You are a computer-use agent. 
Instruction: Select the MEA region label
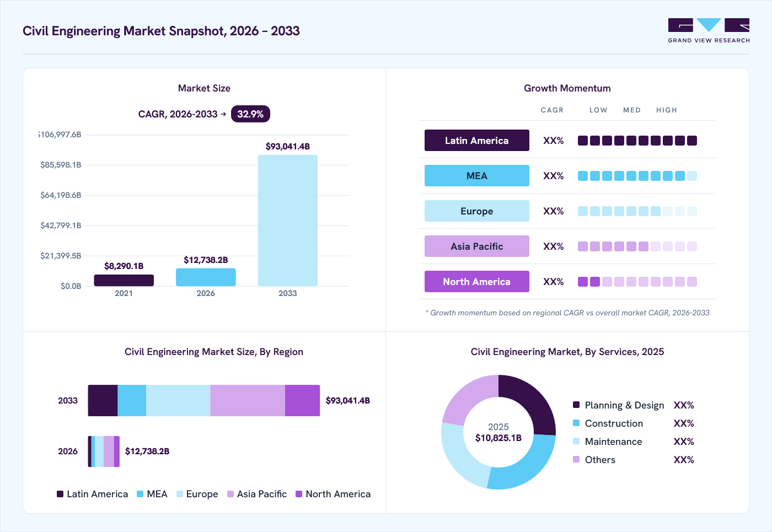[x=477, y=176]
